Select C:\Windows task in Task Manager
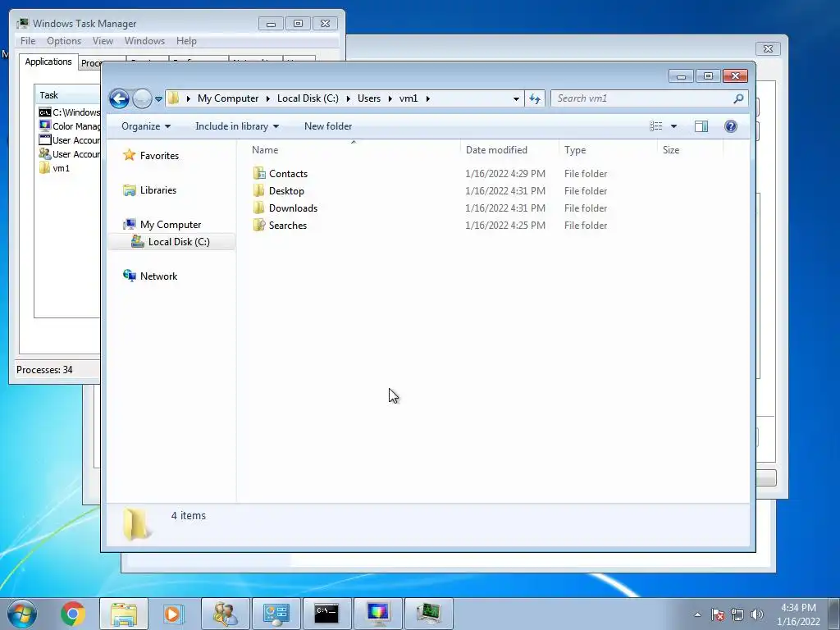840x630 pixels. coord(69,112)
